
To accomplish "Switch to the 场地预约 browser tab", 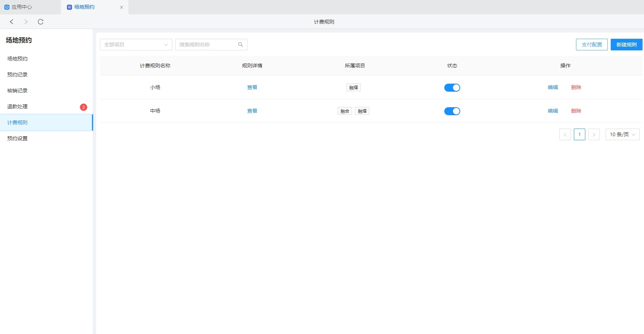I will click(x=94, y=7).
